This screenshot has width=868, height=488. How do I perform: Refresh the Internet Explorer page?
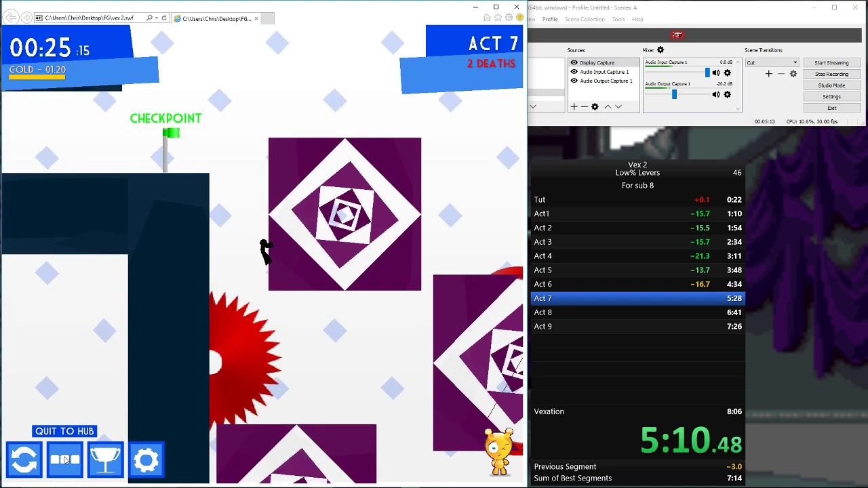164,18
